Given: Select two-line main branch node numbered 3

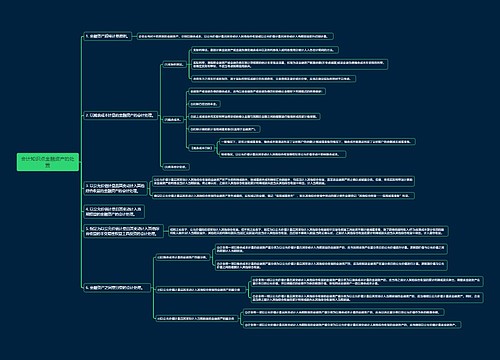Looking at the screenshot, I should [x=115, y=188].
